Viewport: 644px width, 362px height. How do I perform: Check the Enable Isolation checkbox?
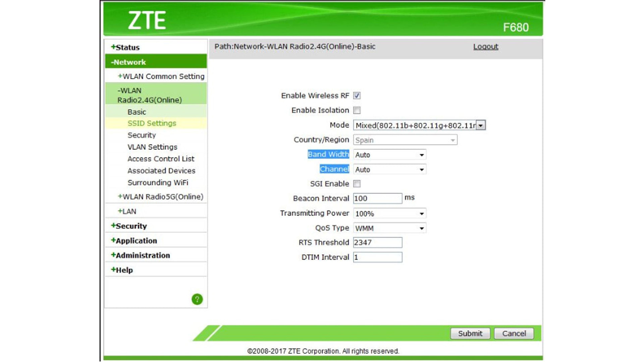click(357, 110)
